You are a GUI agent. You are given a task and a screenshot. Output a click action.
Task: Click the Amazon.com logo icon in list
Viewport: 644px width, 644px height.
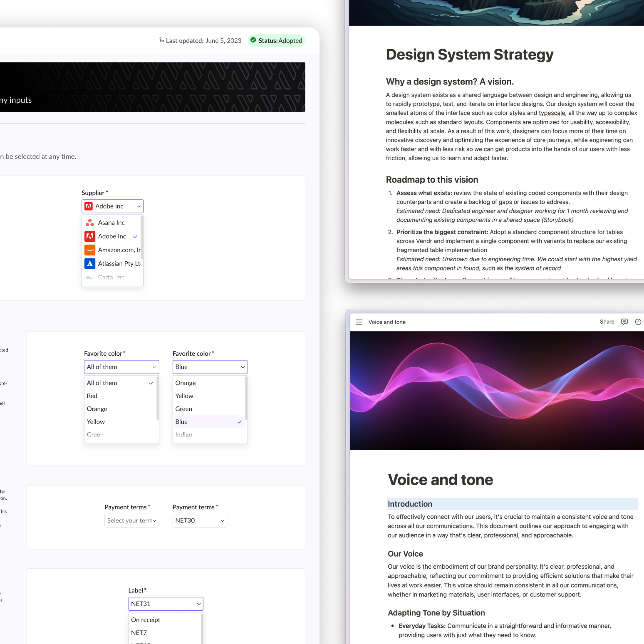point(90,250)
